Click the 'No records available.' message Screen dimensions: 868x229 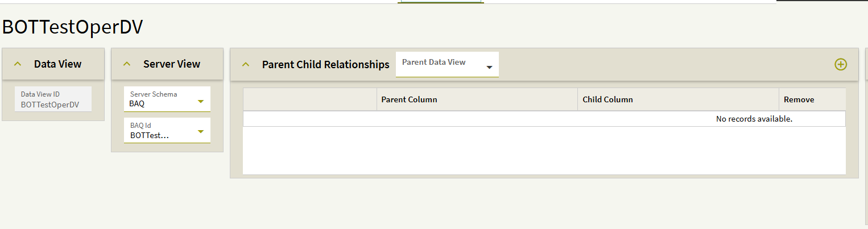coord(754,119)
